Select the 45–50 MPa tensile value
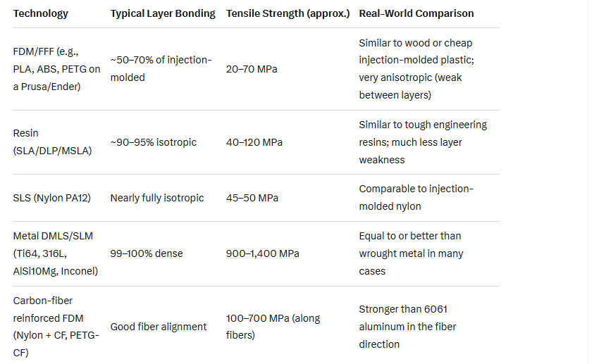 point(252,198)
